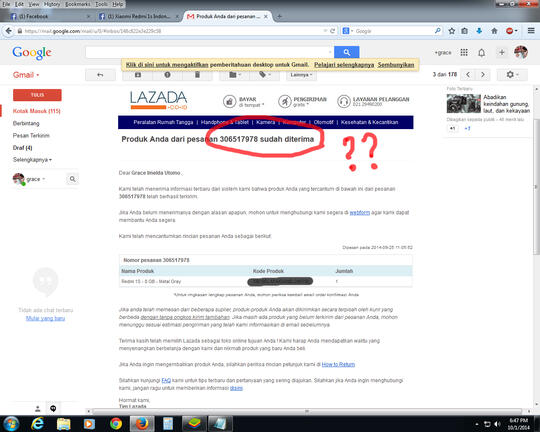Click the Windows Start button
The height and width of the screenshot is (432, 540).
pos(11,424)
